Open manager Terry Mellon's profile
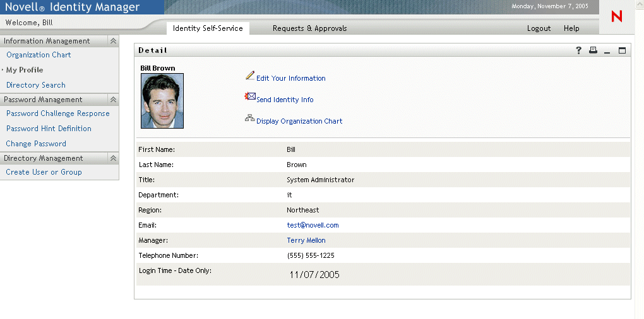 pos(306,240)
